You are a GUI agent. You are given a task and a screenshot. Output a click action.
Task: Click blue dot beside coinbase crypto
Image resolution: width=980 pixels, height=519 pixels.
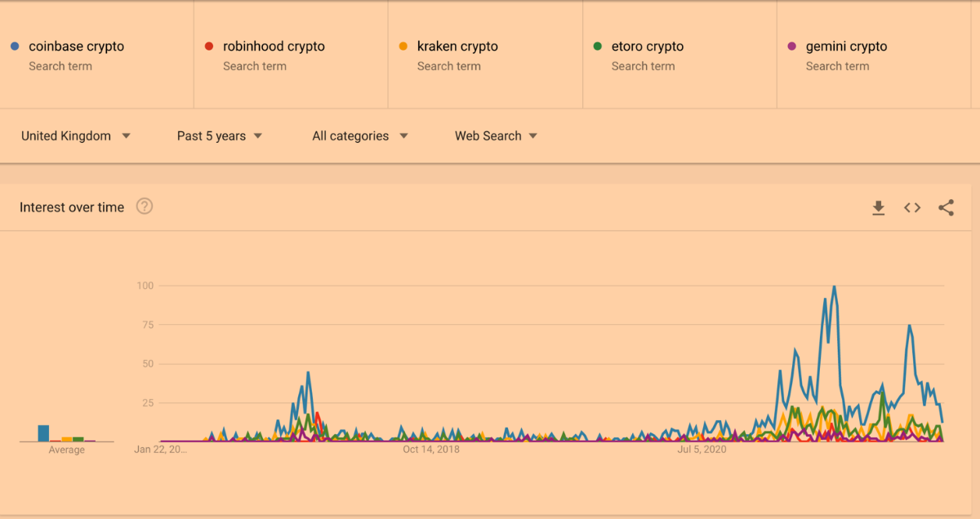click(x=15, y=47)
